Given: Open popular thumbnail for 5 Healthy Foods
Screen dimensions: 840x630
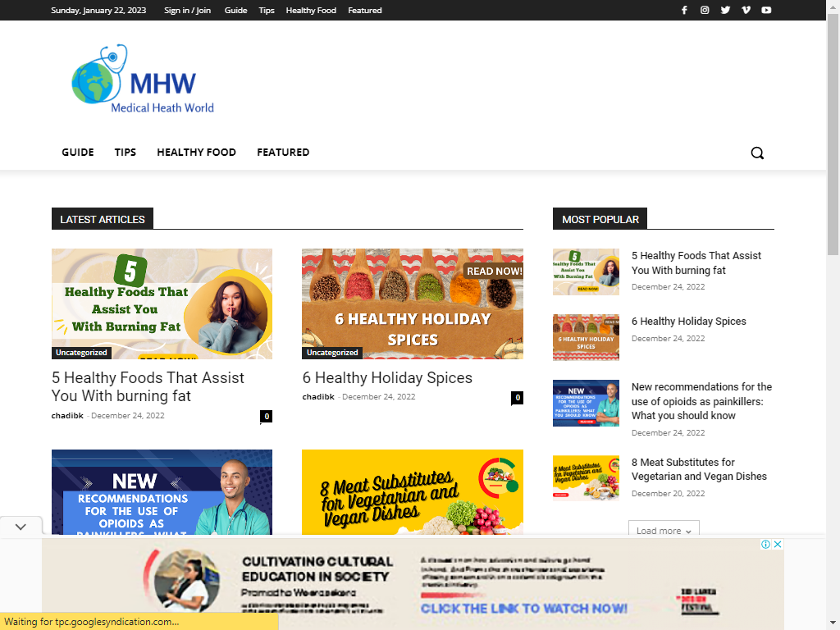Looking at the screenshot, I should tap(586, 272).
